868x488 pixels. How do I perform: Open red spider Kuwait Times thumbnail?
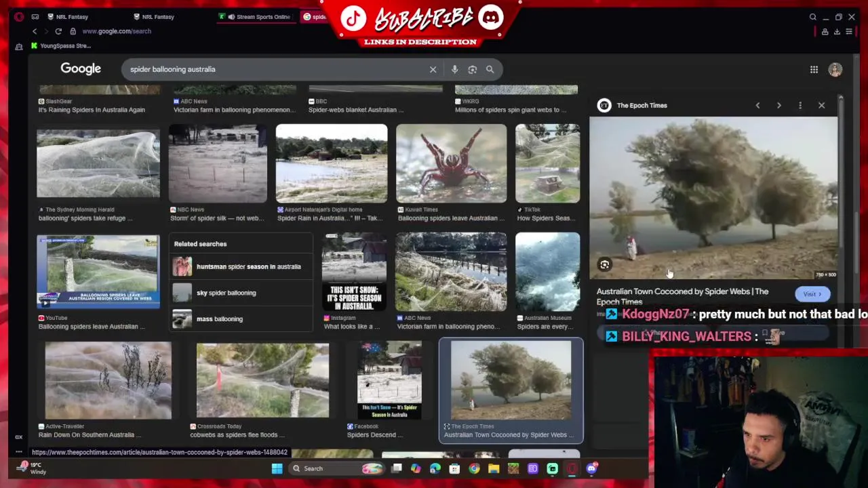[x=451, y=163]
